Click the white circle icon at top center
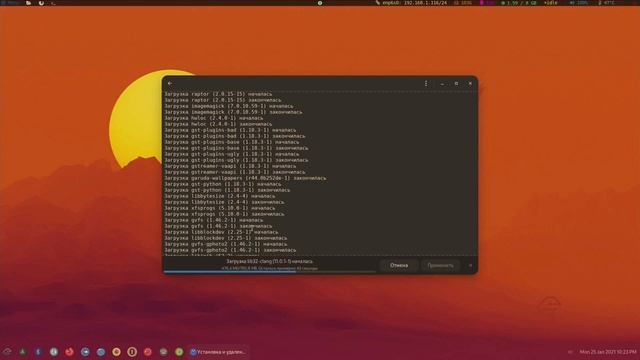Image resolution: width=640 pixels, height=360 pixels. 320,2
